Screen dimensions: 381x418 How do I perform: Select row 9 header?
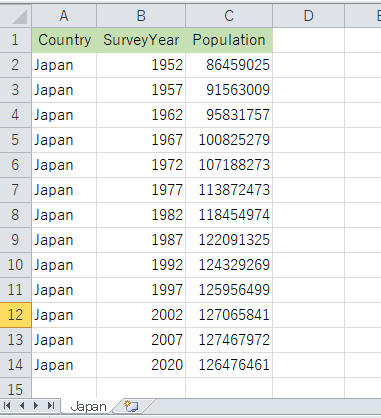coord(16,240)
